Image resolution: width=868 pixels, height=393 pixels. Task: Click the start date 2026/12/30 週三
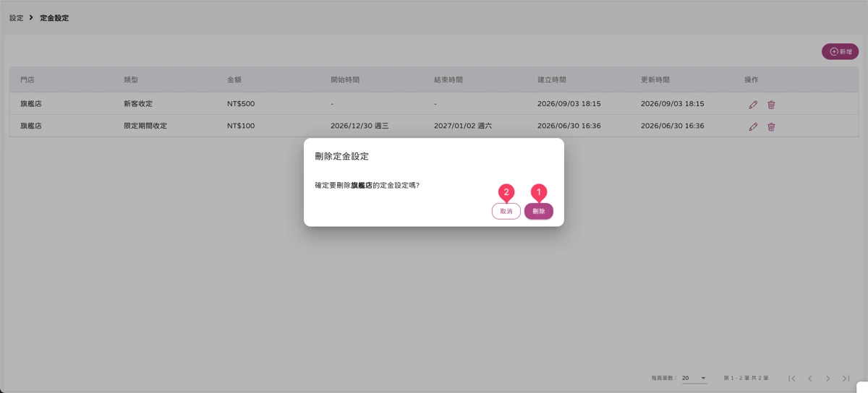click(x=359, y=126)
